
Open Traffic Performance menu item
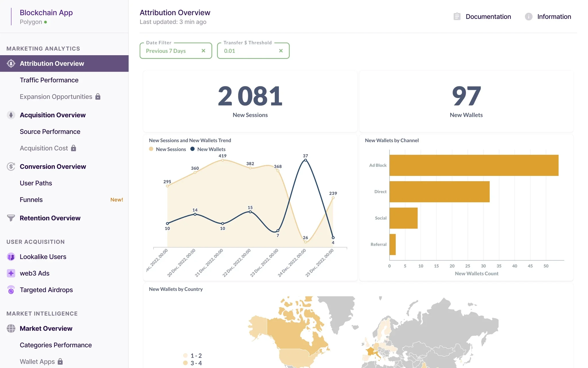[49, 80]
